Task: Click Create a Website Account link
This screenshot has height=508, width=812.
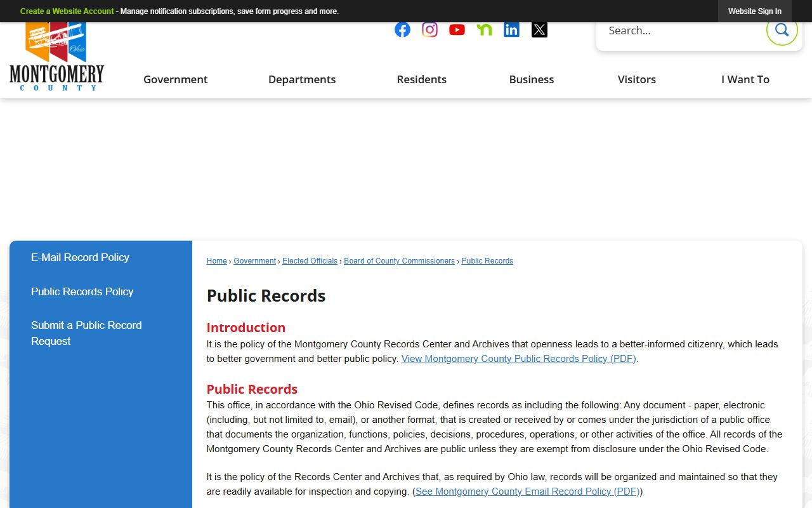Action: 67,11
